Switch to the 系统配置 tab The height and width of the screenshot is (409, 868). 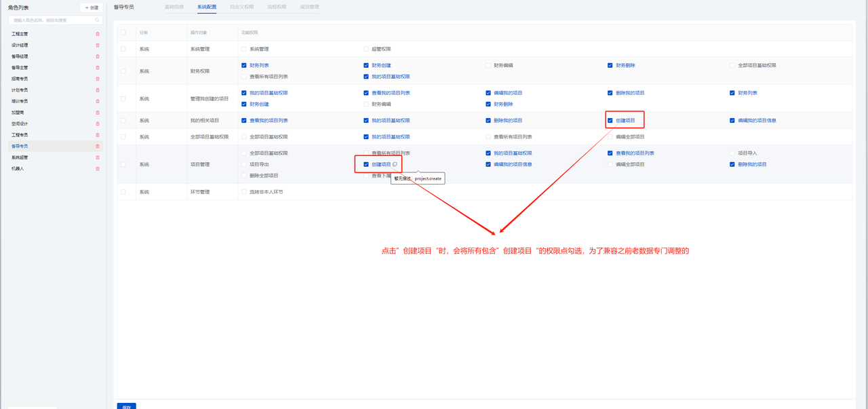pos(207,7)
